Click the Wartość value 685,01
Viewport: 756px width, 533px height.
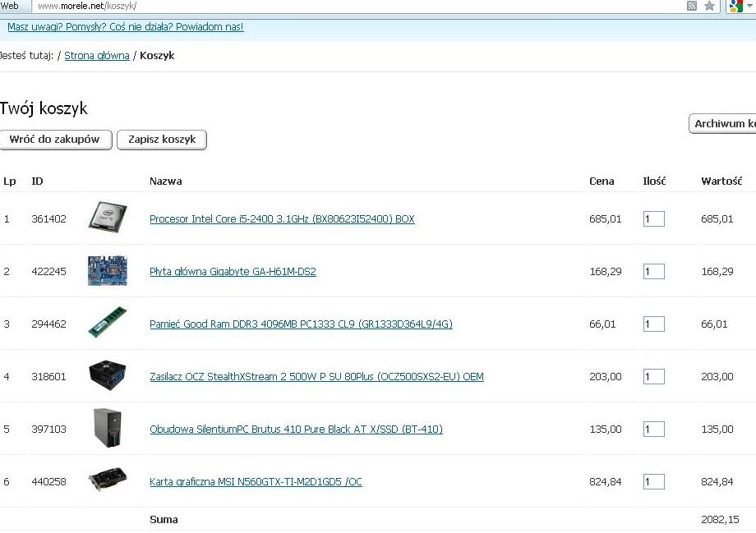coord(717,218)
